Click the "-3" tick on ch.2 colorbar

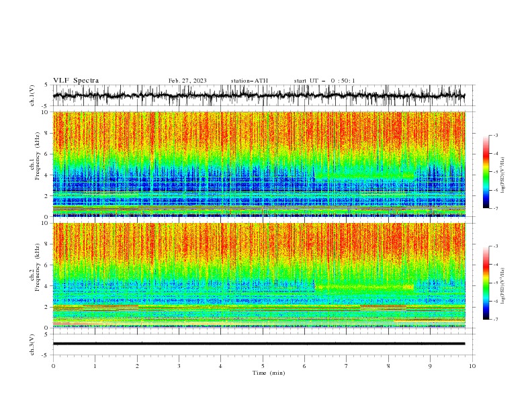(495, 246)
